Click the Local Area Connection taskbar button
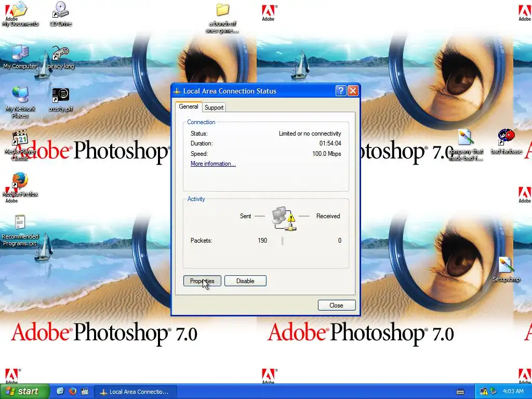 click(x=136, y=392)
